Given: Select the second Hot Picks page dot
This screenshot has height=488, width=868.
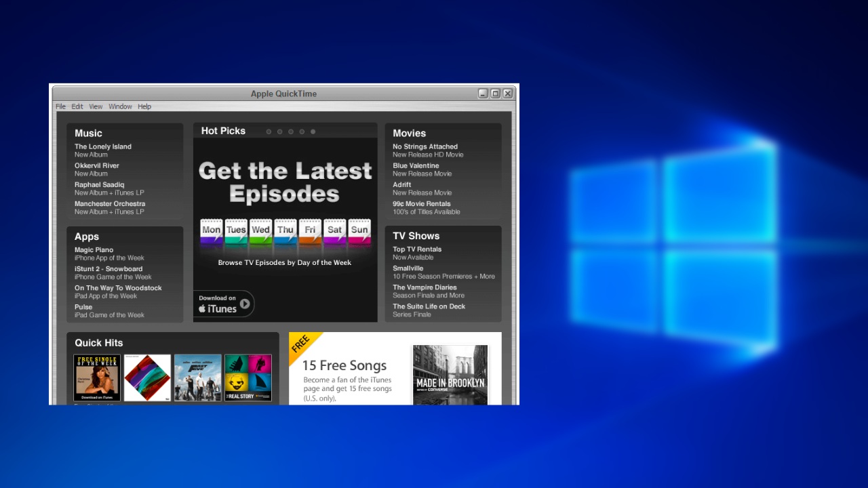Looking at the screenshot, I should coord(279,131).
